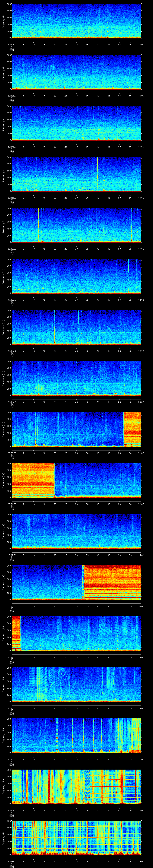
Task: Select the 20:15:00 start time label
Action: (12, 198)
